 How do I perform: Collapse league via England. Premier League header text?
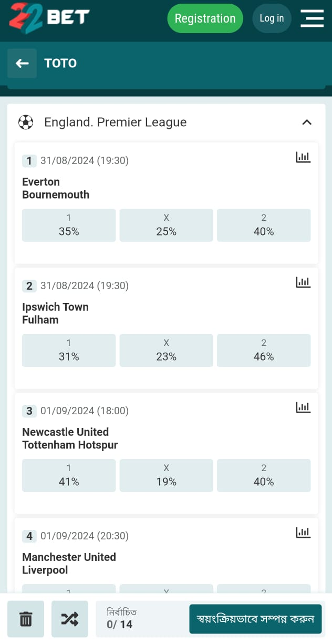tap(116, 122)
